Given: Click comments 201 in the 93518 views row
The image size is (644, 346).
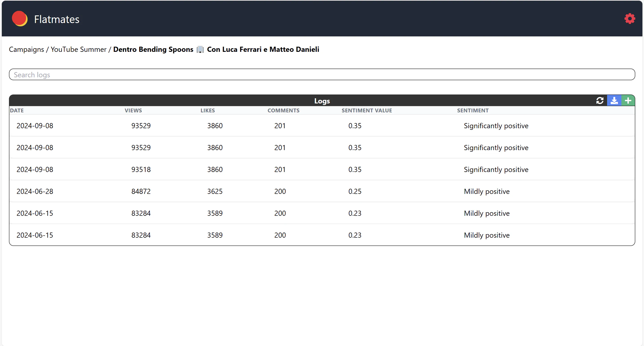Looking at the screenshot, I should (x=280, y=170).
